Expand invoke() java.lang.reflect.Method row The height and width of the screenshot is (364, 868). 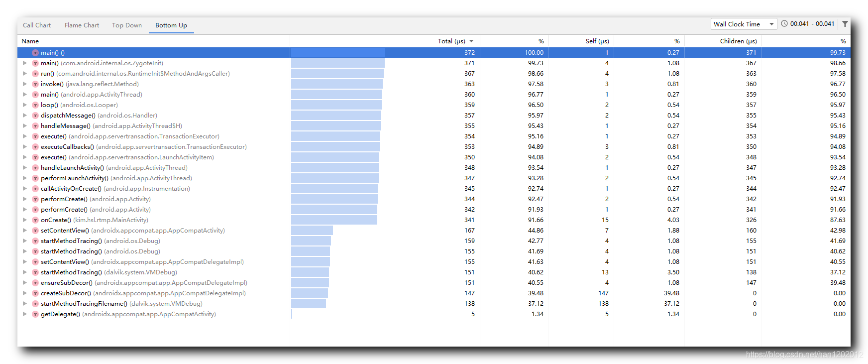pyautogui.click(x=24, y=84)
